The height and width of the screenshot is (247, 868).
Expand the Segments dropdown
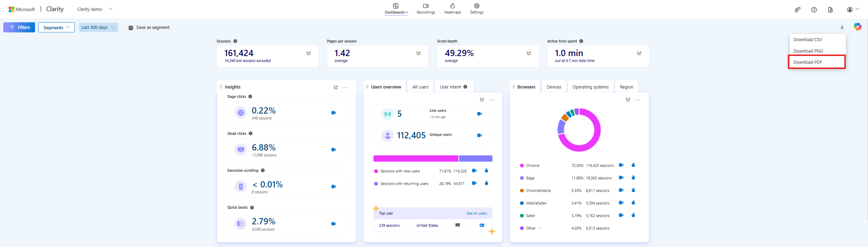pyautogui.click(x=56, y=27)
